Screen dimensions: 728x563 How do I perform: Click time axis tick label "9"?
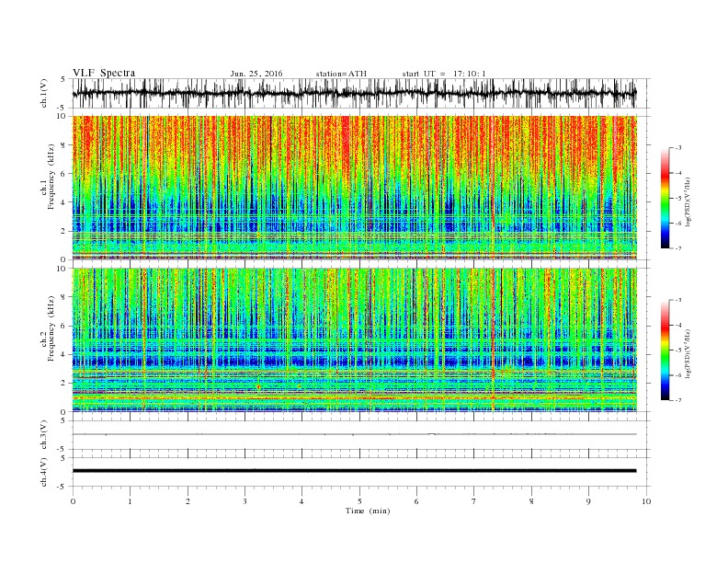coord(588,501)
